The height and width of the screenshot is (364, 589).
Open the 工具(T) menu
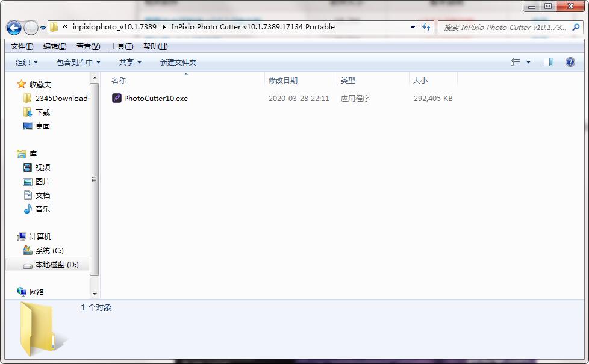point(122,46)
